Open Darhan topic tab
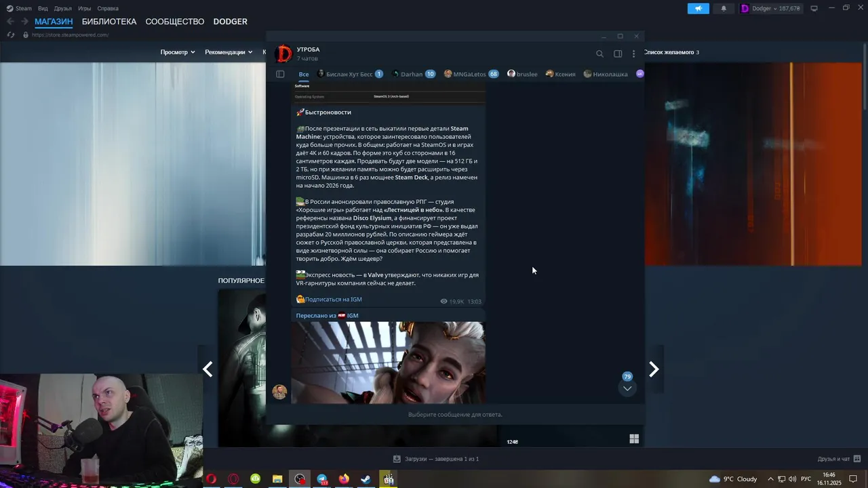Viewport: 868px width, 488px height. (x=413, y=74)
